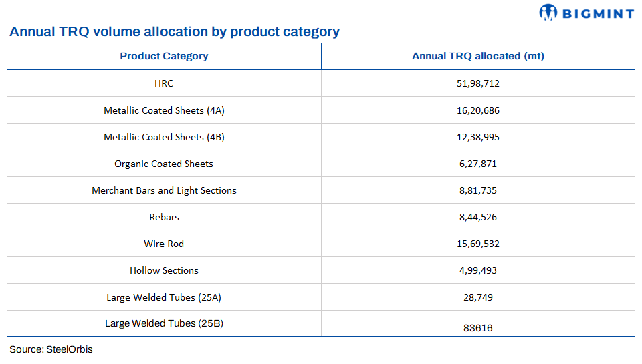Select the Wire Rod row label

(164, 244)
